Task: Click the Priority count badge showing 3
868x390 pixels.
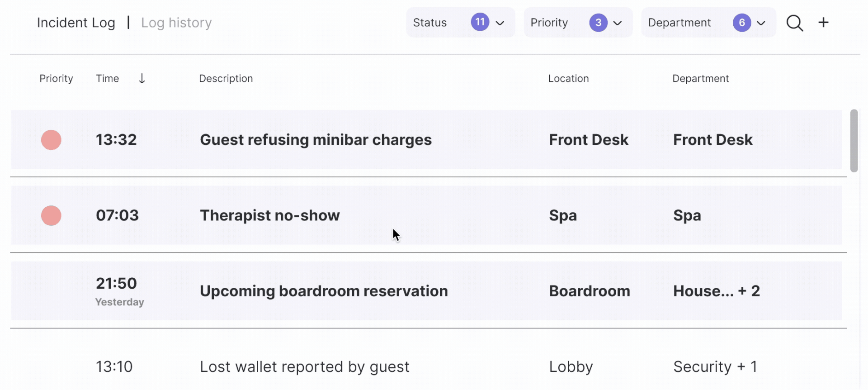Action: pyautogui.click(x=598, y=23)
